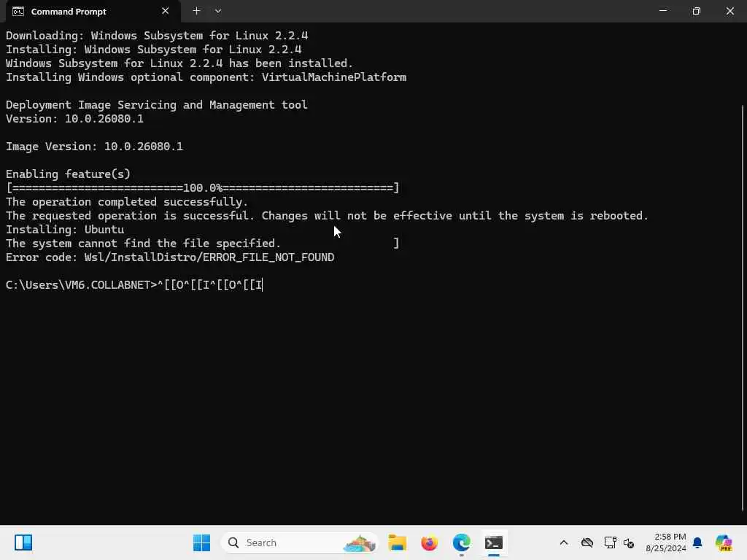
Task: Close the Command Prompt tab
Action: point(166,11)
